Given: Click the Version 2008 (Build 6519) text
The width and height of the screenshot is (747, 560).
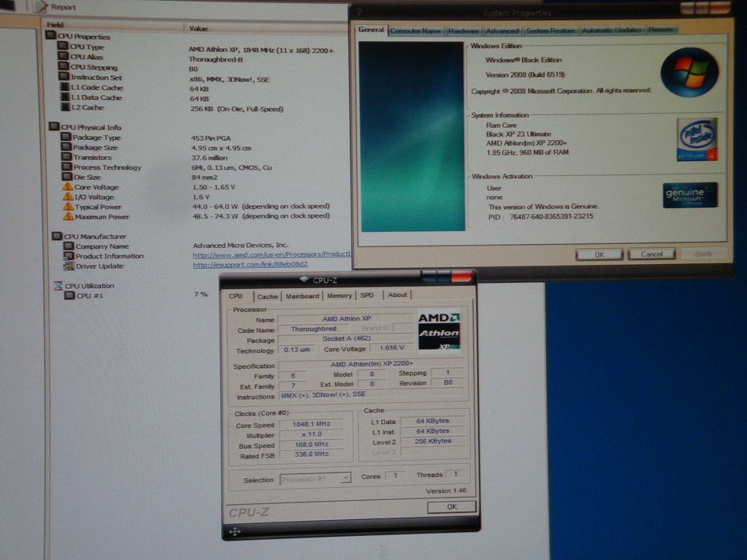Looking at the screenshot, I should click(x=525, y=74).
